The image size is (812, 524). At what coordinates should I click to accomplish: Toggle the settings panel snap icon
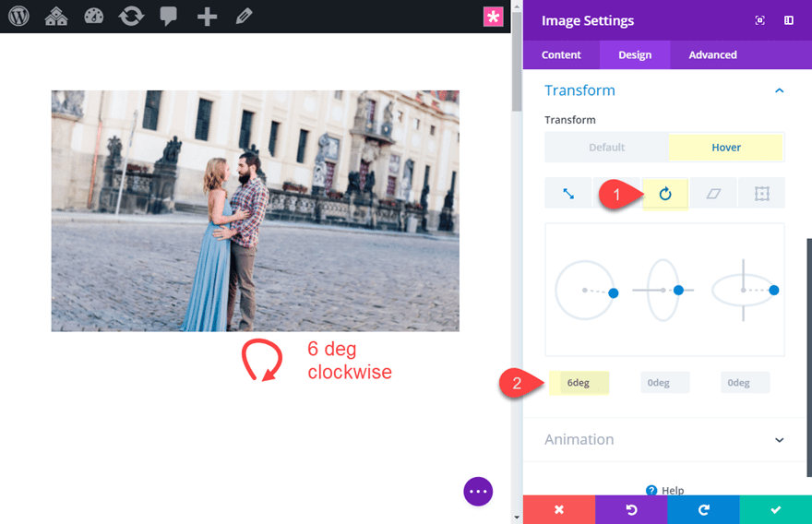click(789, 20)
